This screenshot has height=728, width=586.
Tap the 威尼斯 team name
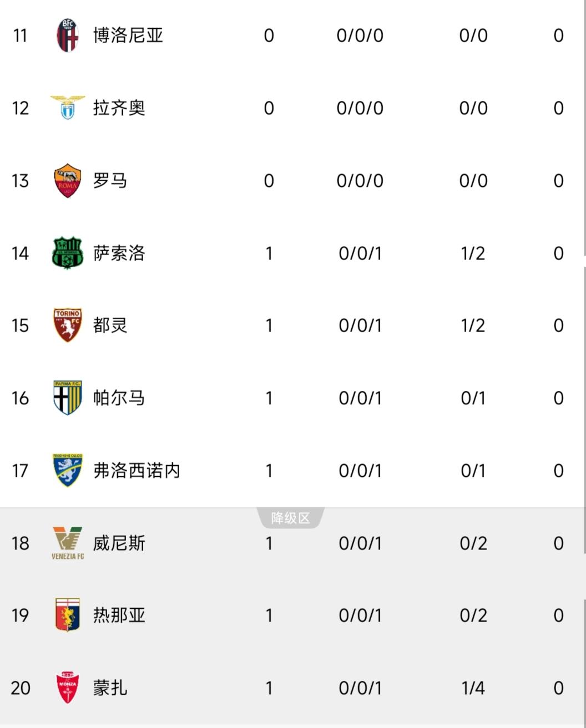click(119, 543)
